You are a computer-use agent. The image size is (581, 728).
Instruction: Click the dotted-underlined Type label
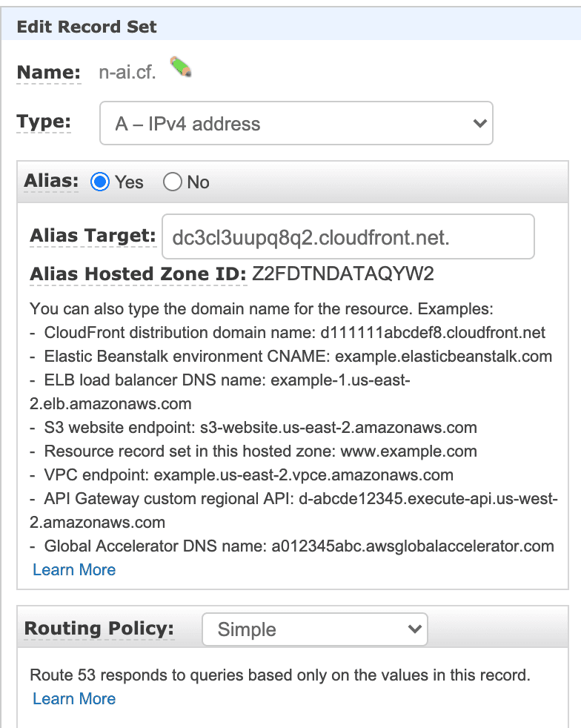(44, 122)
